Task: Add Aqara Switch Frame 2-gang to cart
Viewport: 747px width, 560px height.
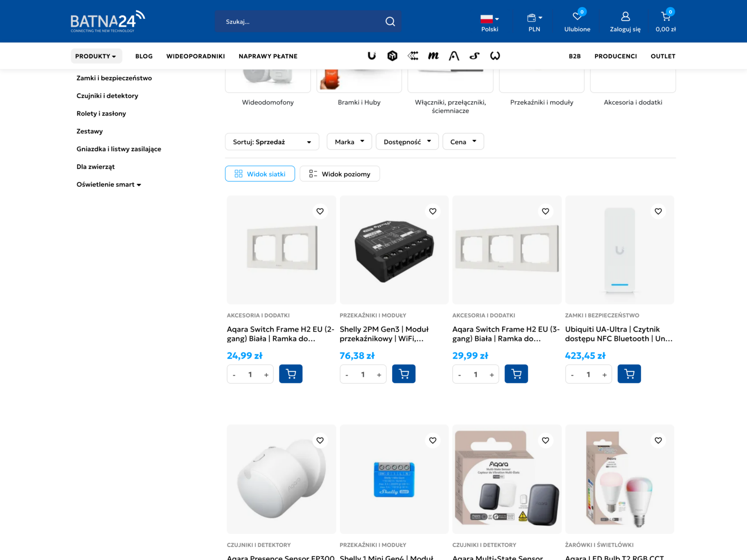Action: click(291, 374)
